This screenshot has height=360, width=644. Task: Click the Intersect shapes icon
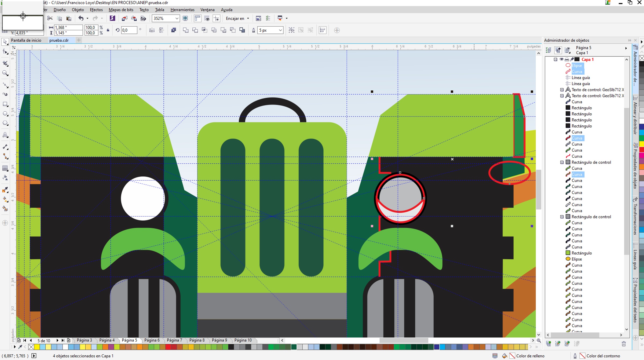(204, 30)
